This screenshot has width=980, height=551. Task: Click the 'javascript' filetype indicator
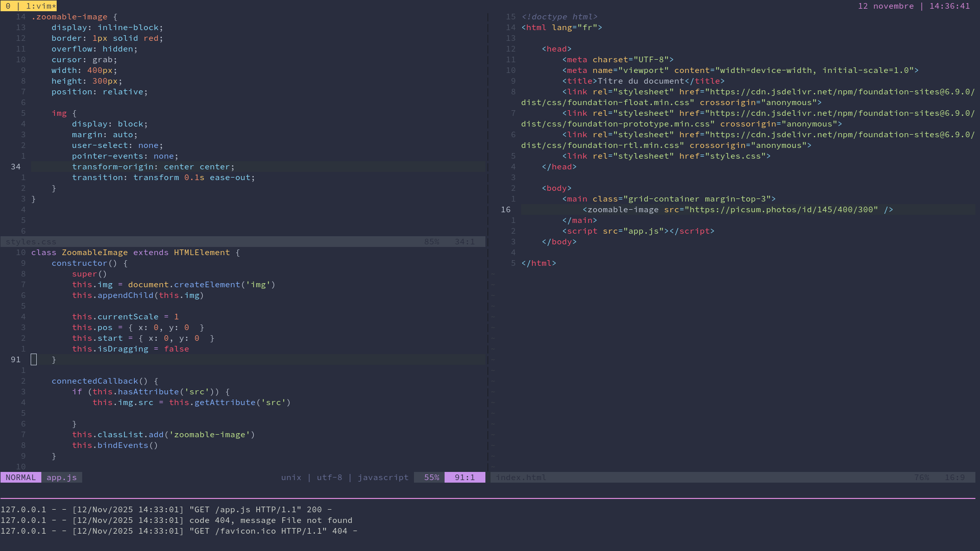pos(383,478)
